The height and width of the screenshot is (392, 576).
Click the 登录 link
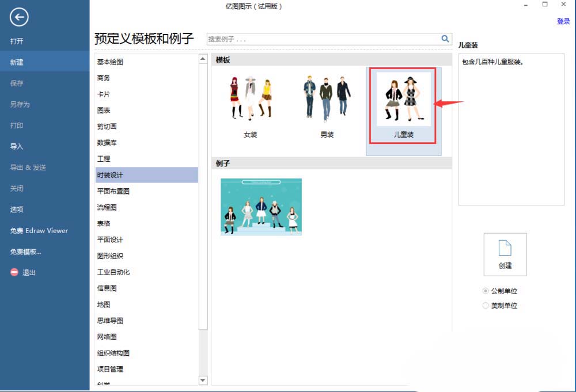563,21
